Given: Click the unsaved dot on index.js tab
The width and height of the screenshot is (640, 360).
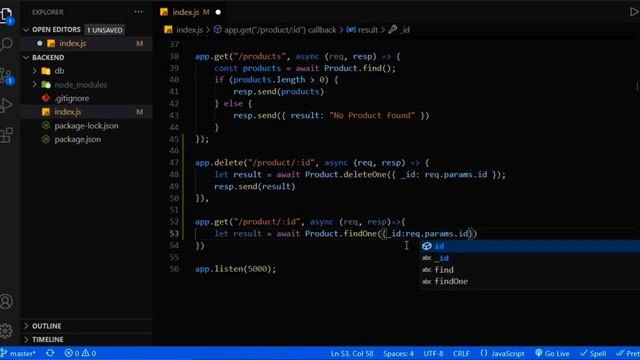Looking at the screenshot, I should 218,12.
